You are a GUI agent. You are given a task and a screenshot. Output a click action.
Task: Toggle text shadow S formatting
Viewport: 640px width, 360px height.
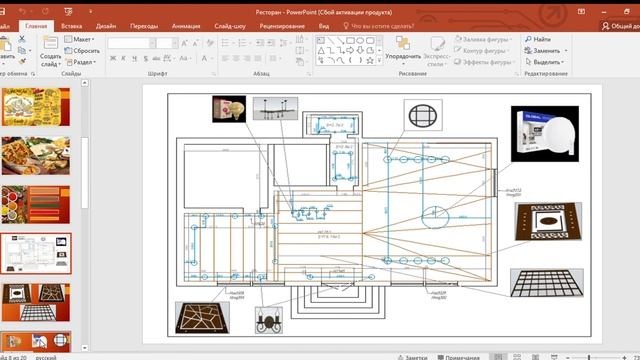pos(145,58)
